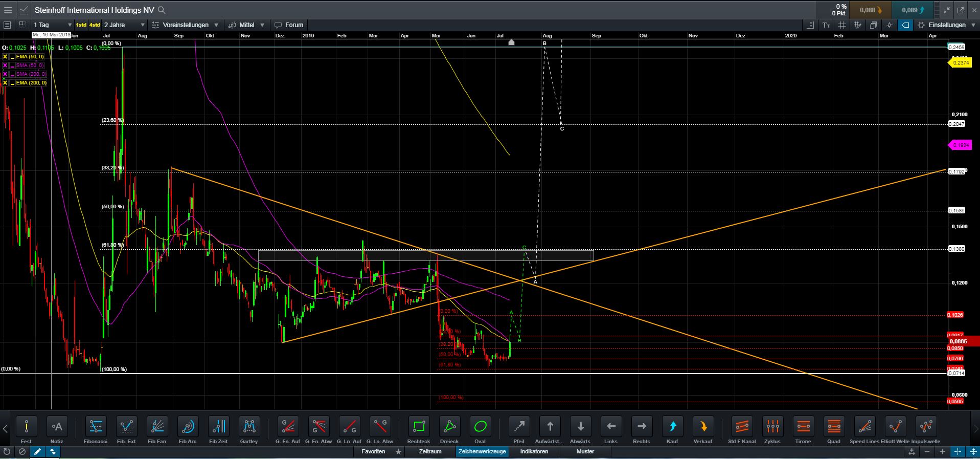Select the Impulswelle tool
This screenshot has width=980, height=459.
click(x=926, y=426)
